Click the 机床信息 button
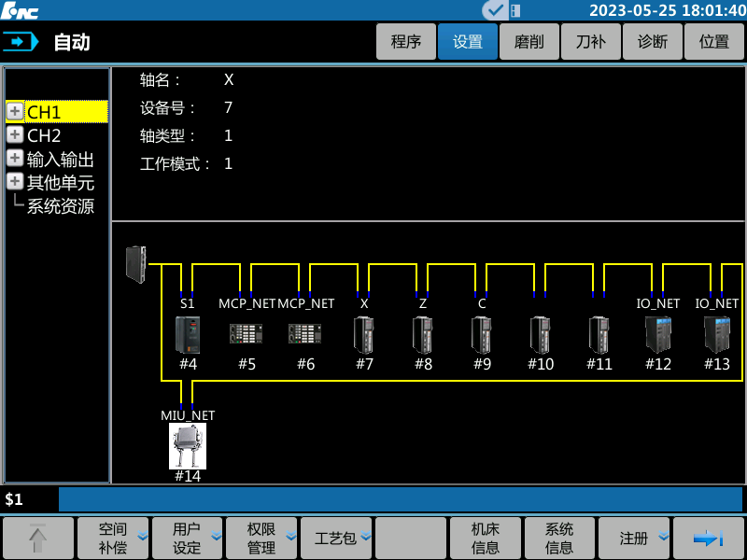This screenshot has width=747, height=560. 486,539
